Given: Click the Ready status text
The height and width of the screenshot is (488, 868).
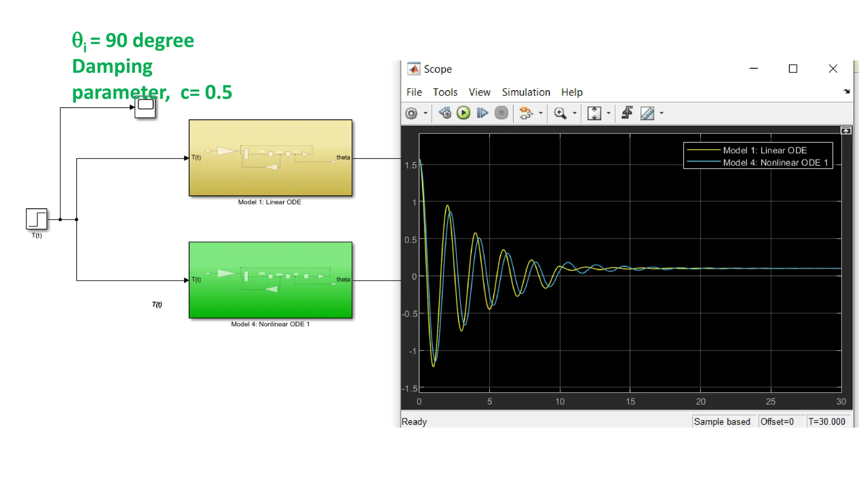Looking at the screenshot, I should [x=414, y=421].
